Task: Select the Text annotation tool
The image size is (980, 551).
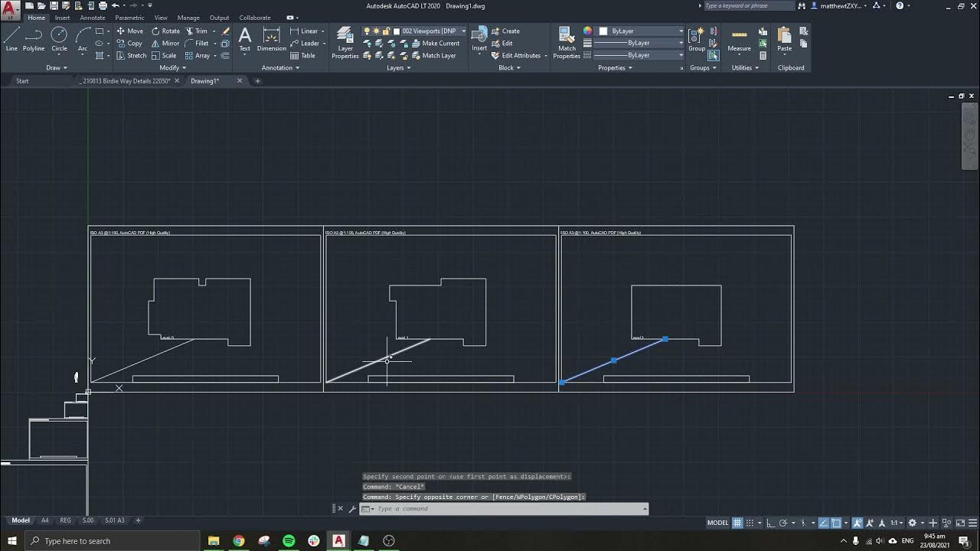Action: (x=245, y=40)
